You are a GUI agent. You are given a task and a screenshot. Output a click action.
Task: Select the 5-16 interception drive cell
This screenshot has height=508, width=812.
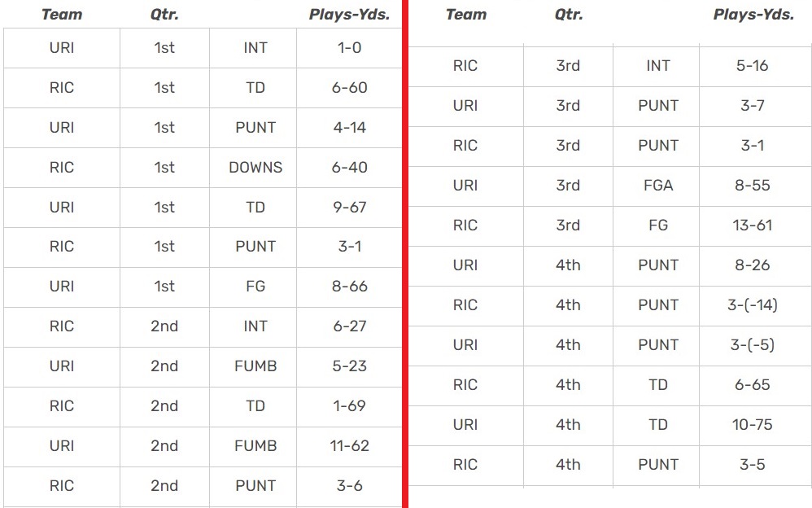point(752,66)
